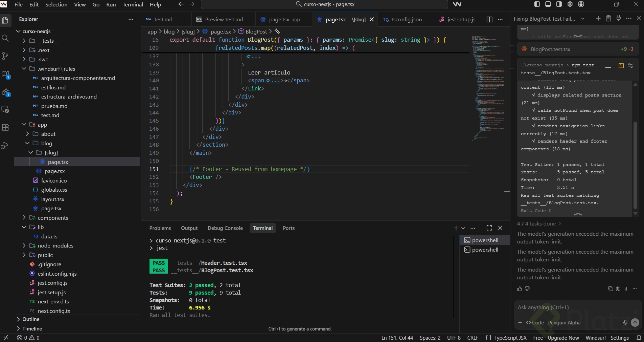The width and height of the screenshot is (644, 342).
Task: Open the File menu
Action: point(19,4)
